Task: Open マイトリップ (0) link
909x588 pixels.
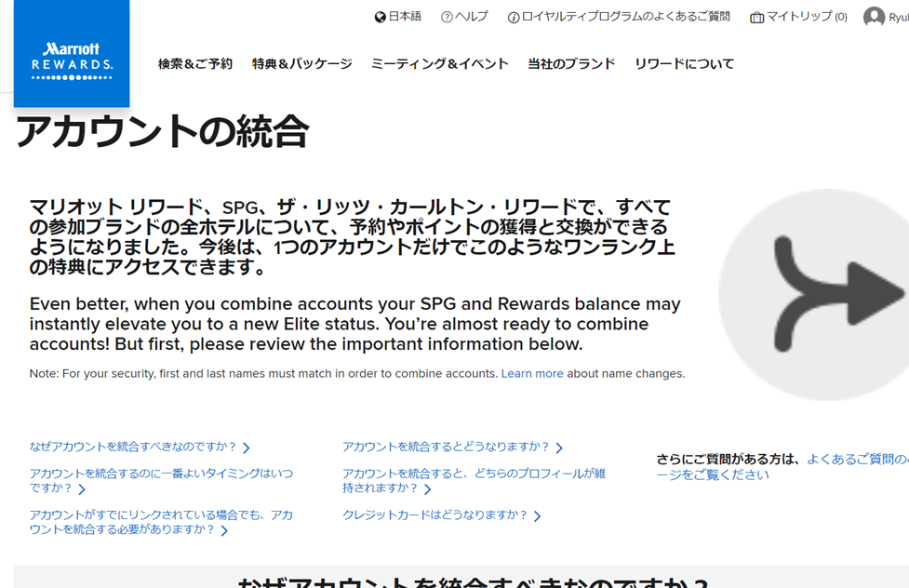Action: pos(807,17)
